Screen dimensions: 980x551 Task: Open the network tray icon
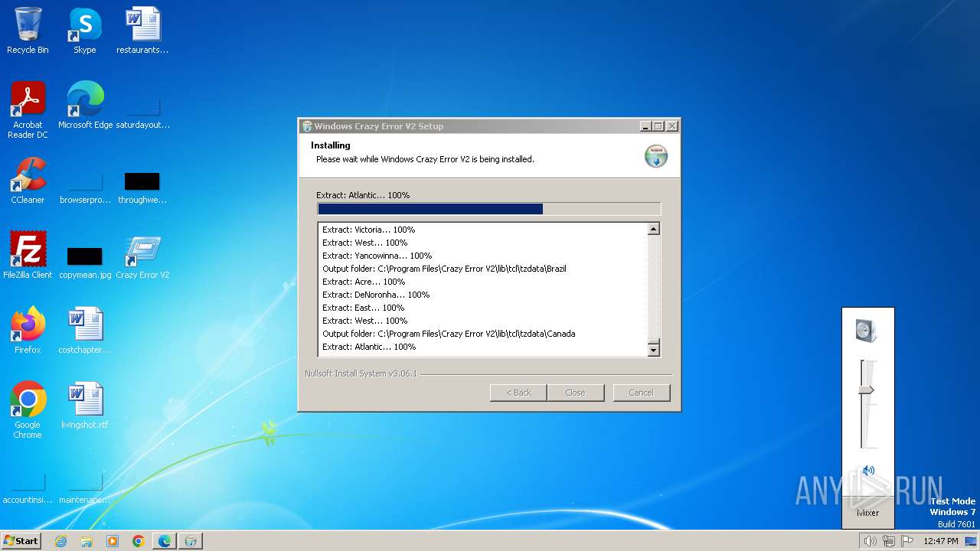point(888,541)
